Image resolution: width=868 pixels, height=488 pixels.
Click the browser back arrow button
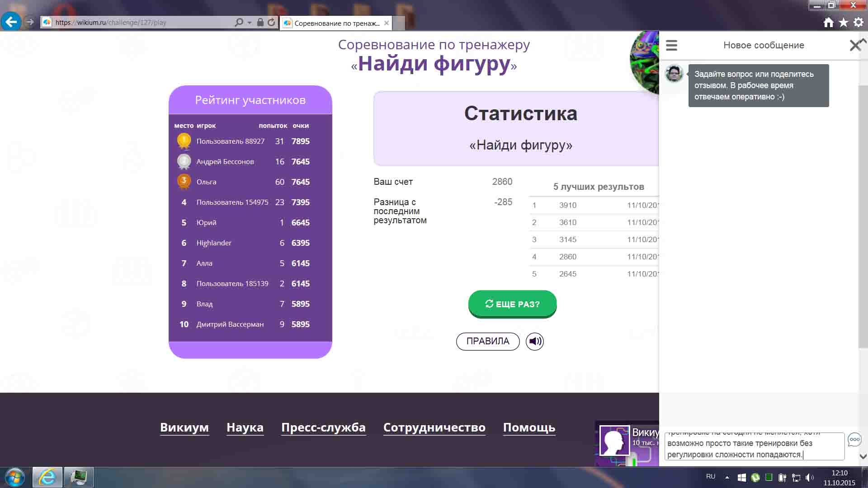11,22
